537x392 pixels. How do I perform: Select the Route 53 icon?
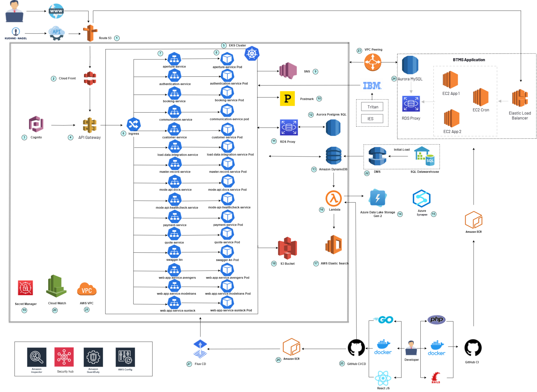point(90,34)
